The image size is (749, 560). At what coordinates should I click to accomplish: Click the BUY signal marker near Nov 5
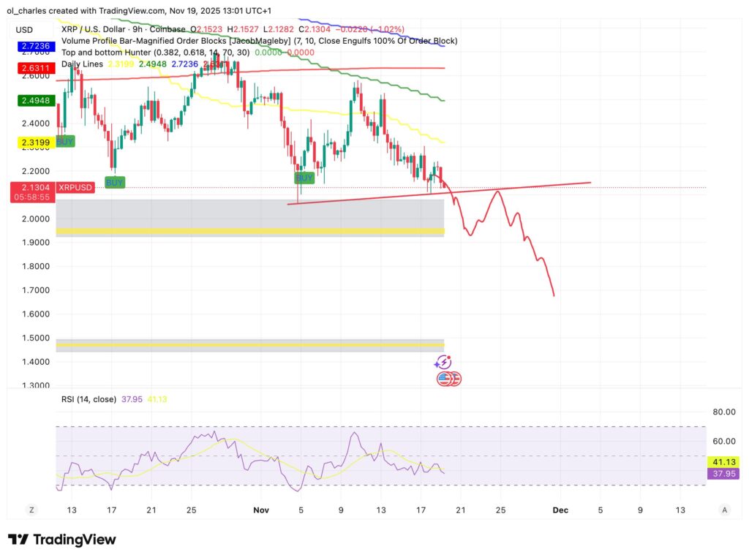tap(304, 178)
